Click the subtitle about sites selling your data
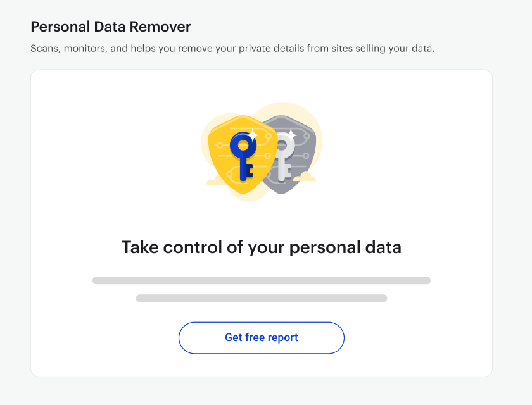532x405 pixels. click(232, 49)
